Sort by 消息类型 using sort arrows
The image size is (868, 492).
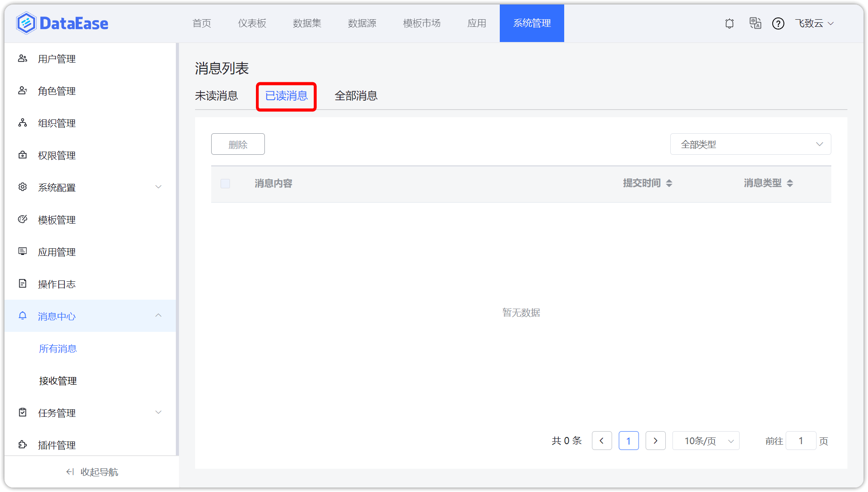pyautogui.click(x=790, y=183)
